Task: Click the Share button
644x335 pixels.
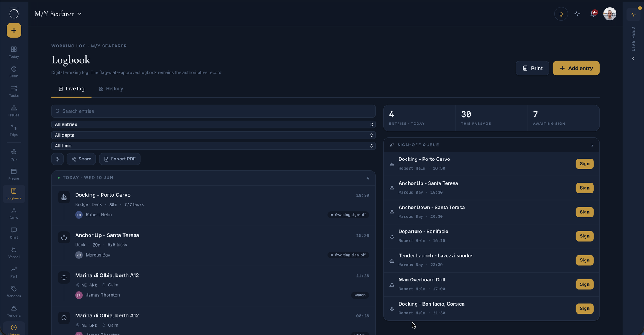Action: 81,159
